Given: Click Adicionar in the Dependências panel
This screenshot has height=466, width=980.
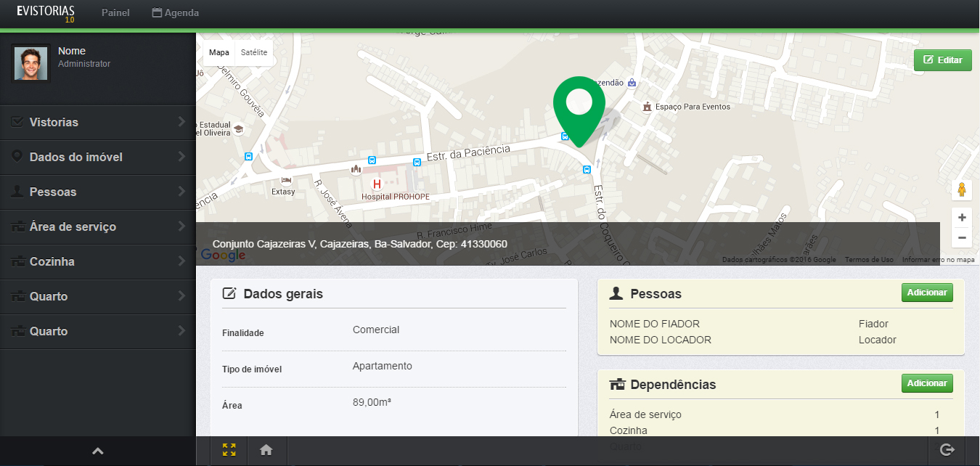Looking at the screenshot, I should click(927, 383).
